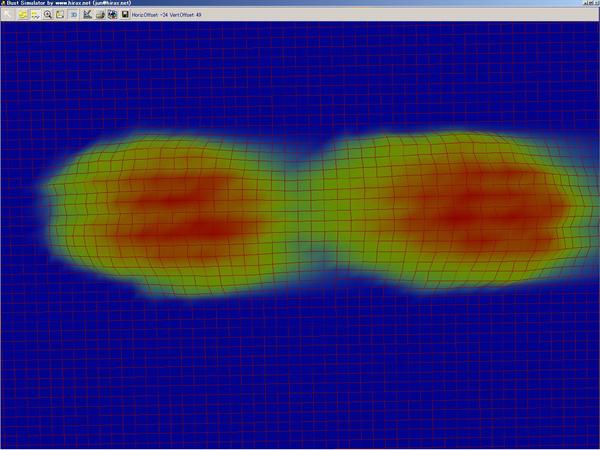Click the second yellow folder icon

tap(35, 15)
